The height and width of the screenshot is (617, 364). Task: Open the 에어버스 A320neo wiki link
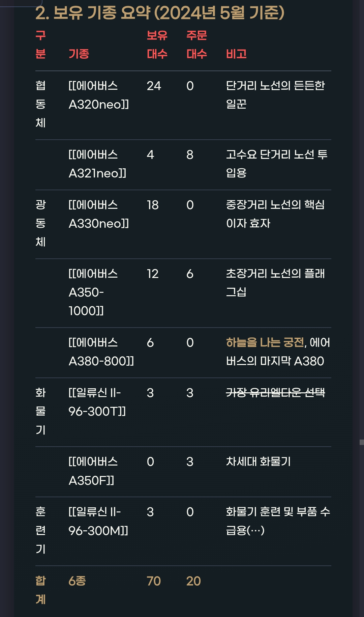pyautogui.click(x=98, y=95)
